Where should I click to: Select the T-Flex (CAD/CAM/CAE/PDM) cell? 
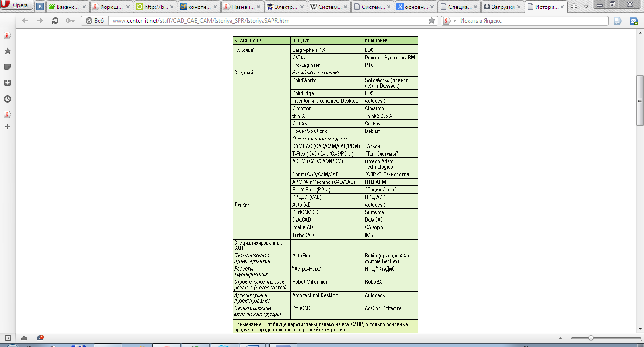[327, 154]
